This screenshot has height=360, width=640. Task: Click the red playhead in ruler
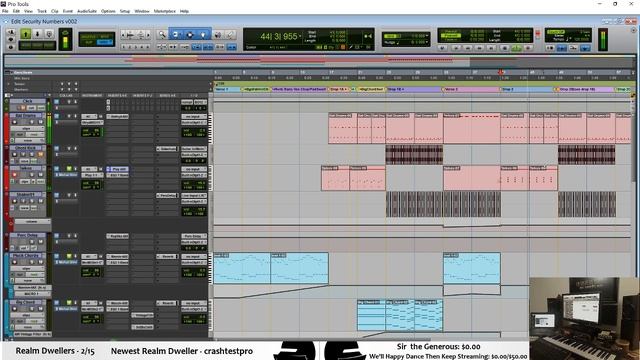501,72
